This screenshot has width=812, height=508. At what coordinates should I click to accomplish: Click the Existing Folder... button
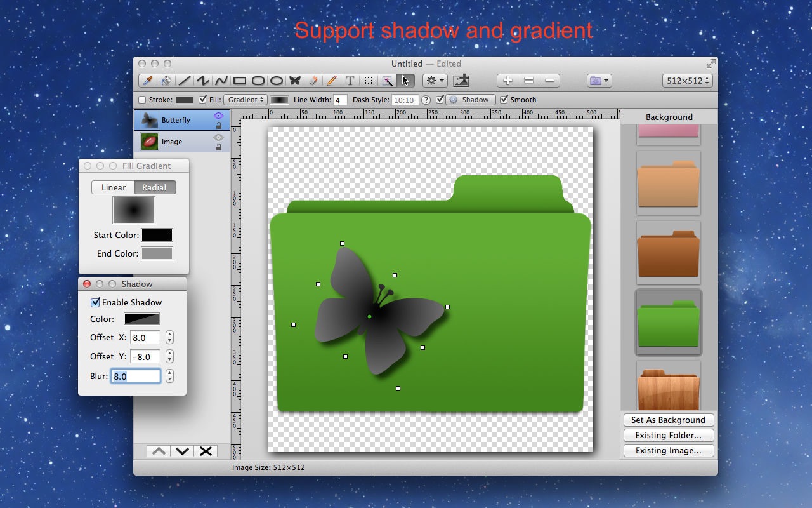tap(668, 435)
